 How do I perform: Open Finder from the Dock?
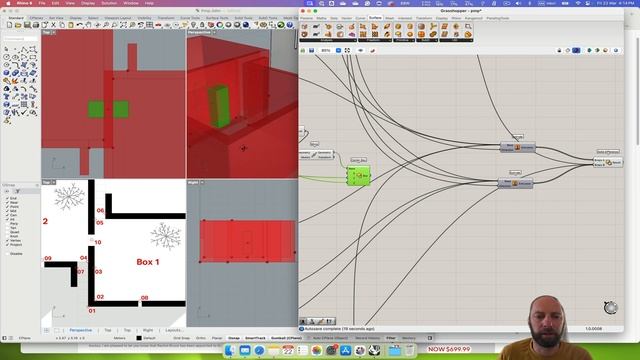point(230,350)
